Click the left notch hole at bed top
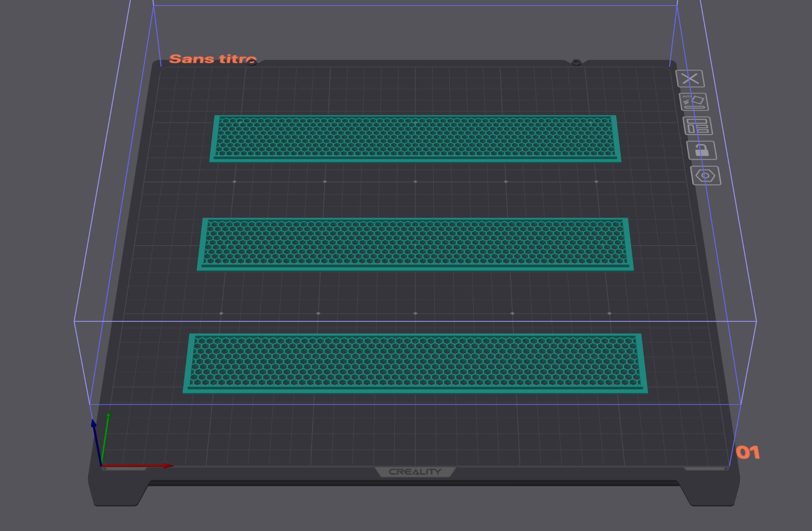The width and height of the screenshot is (812, 531). click(252, 61)
